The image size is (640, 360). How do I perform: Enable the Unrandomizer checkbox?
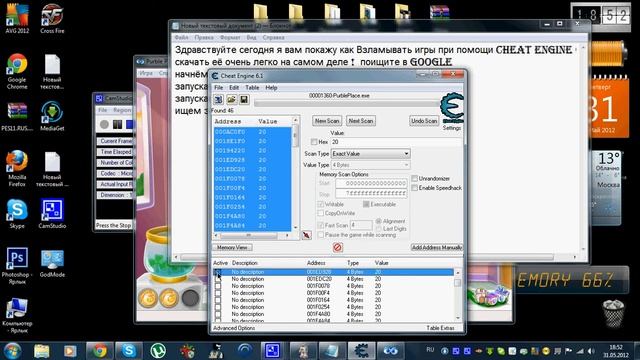tap(414, 178)
